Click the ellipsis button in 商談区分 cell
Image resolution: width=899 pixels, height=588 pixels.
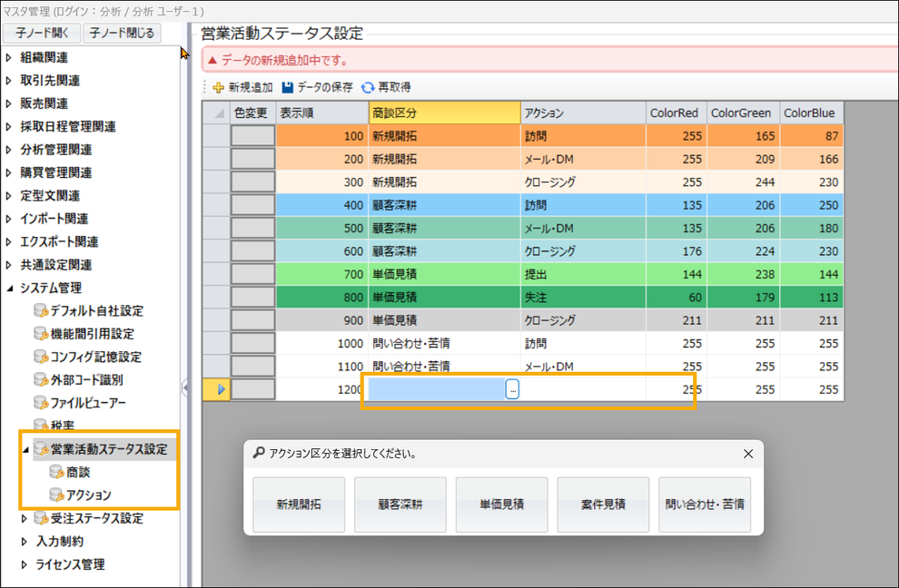pyautogui.click(x=513, y=389)
